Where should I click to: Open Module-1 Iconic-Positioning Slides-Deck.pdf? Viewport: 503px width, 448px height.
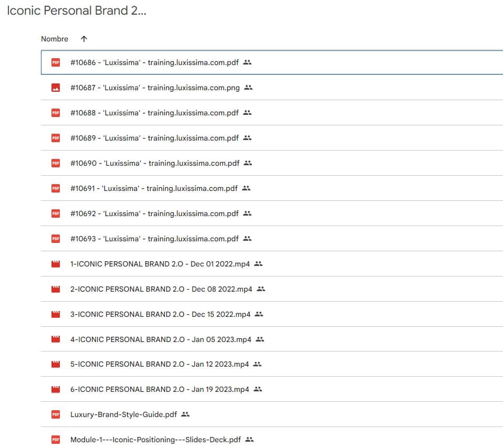[155, 440]
